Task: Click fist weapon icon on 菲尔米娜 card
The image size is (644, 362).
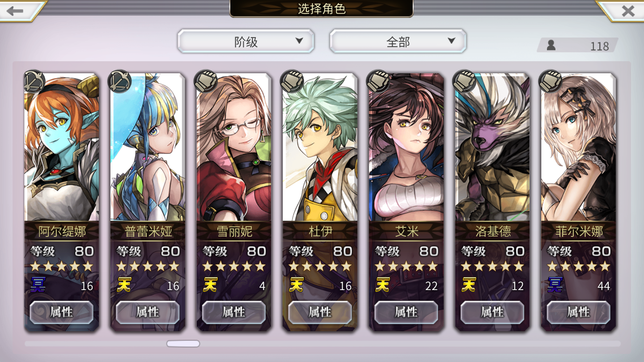Action: coord(550,81)
